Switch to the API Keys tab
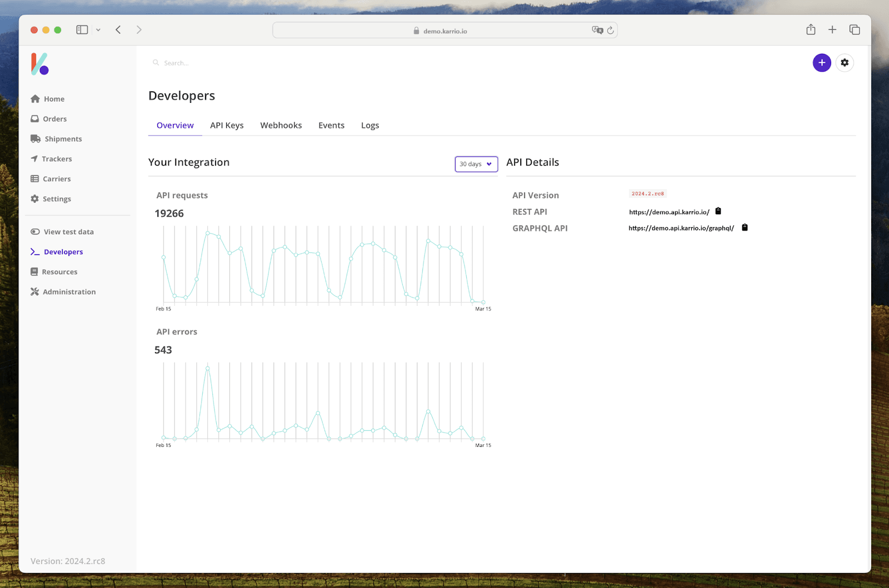This screenshot has width=889, height=588. tap(227, 125)
